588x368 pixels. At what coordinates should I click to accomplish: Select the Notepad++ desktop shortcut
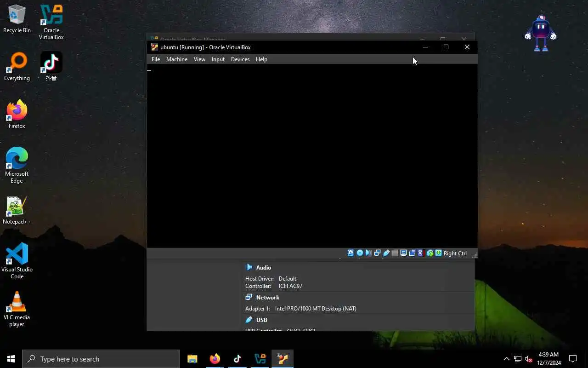17,211
